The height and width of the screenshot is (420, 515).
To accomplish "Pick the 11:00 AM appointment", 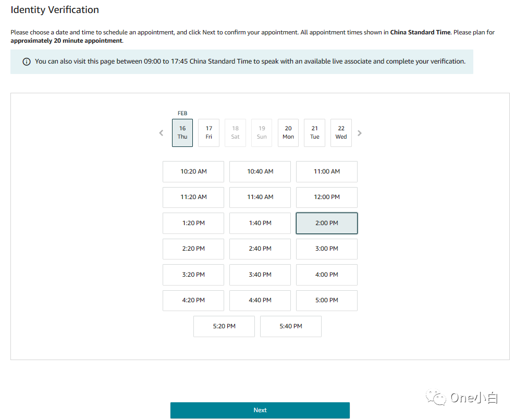I will click(327, 171).
